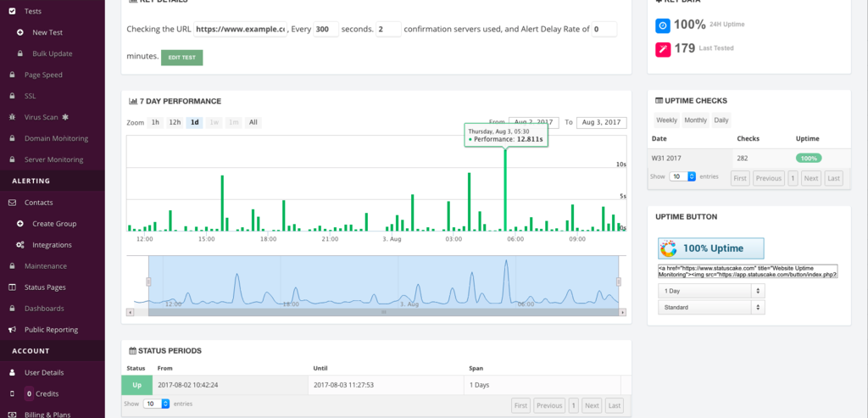
Task: Click the gears icon beside Integrations
Action: click(x=20, y=245)
